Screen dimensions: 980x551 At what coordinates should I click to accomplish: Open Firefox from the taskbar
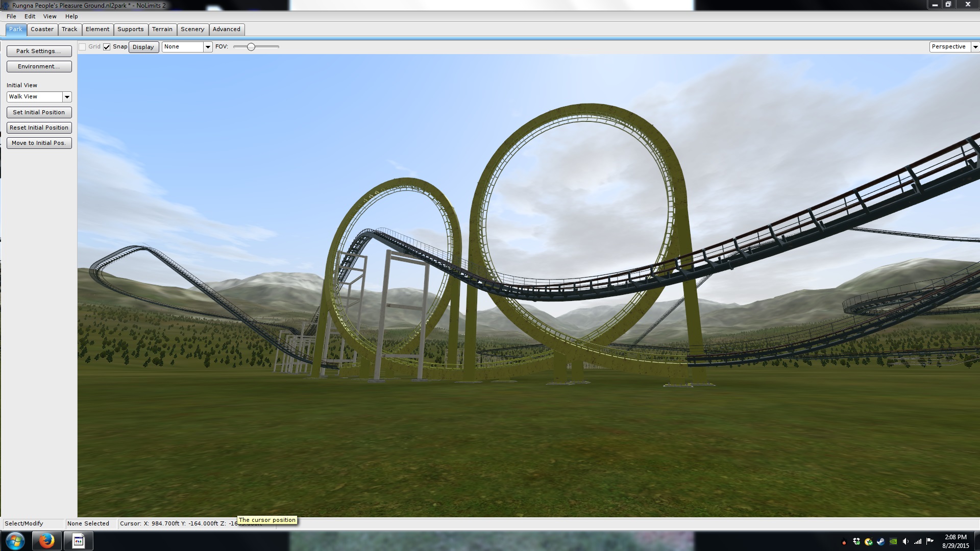point(46,541)
